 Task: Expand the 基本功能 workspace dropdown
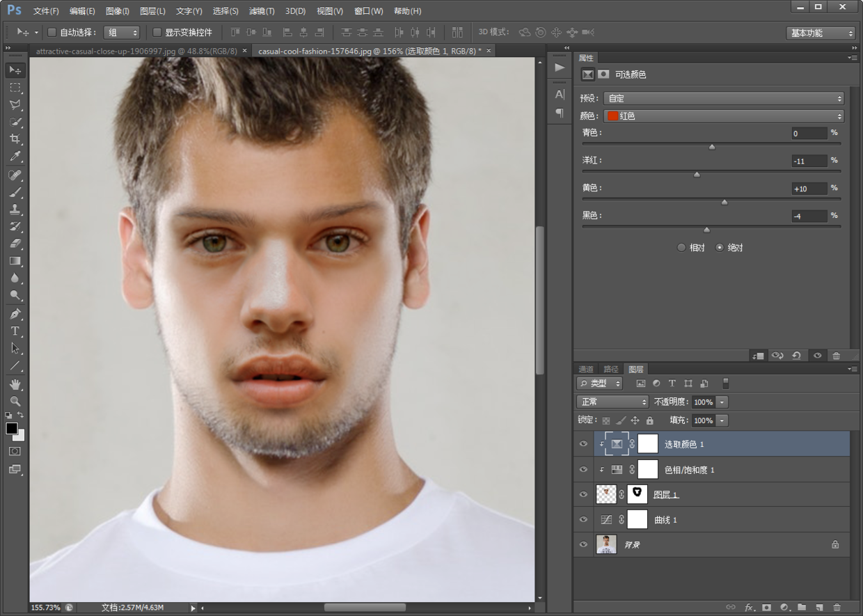point(821,33)
